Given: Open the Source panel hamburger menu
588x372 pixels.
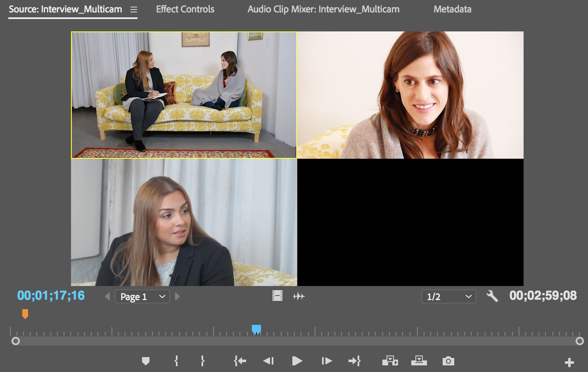Looking at the screenshot, I should pos(134,10).
